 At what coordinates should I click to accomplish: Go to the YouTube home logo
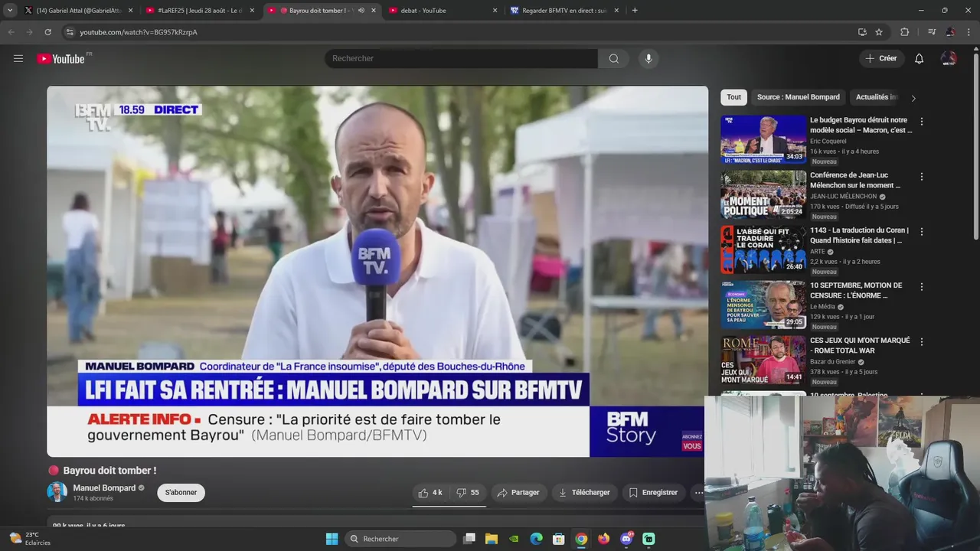pos(60,59)
